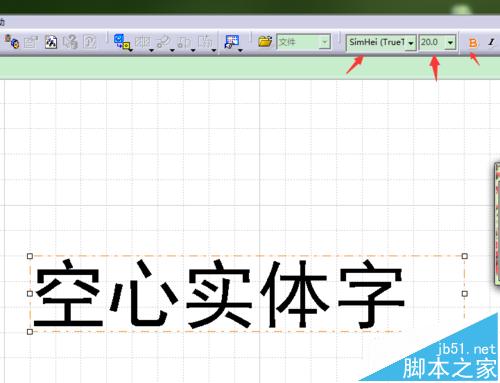Click the third greyed icon right of the blue-yellow squares
Viewport: 500px width, 383px height.
[x=184, y=42]
